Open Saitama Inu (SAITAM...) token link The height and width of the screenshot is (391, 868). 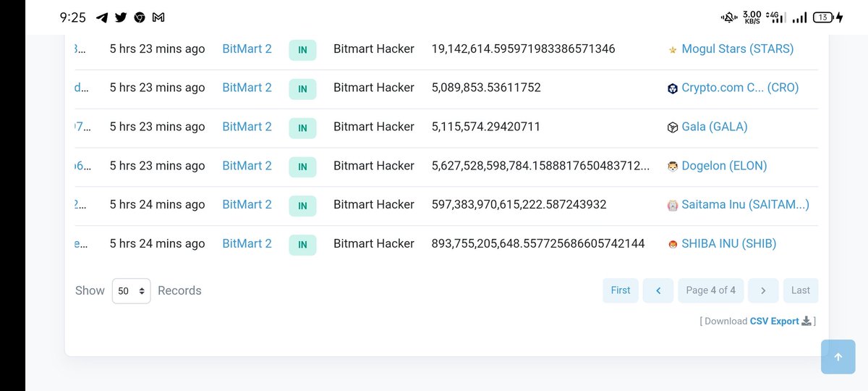(746, 204)
